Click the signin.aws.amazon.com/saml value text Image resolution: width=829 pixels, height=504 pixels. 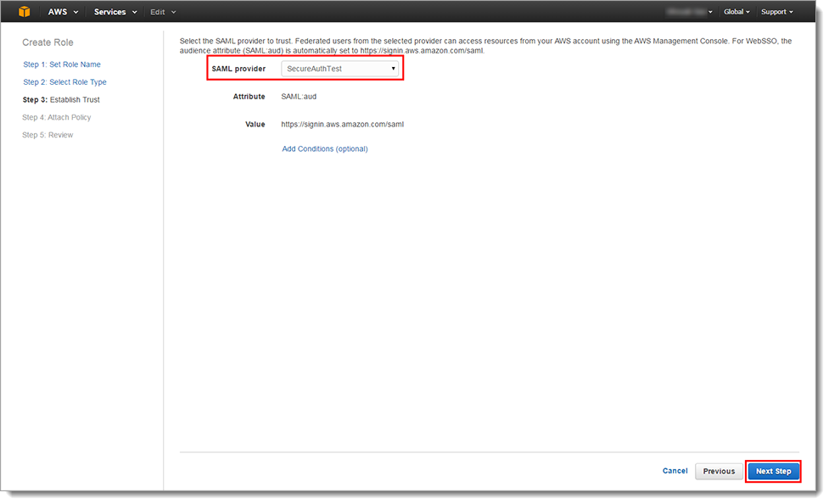click(343, 124)
